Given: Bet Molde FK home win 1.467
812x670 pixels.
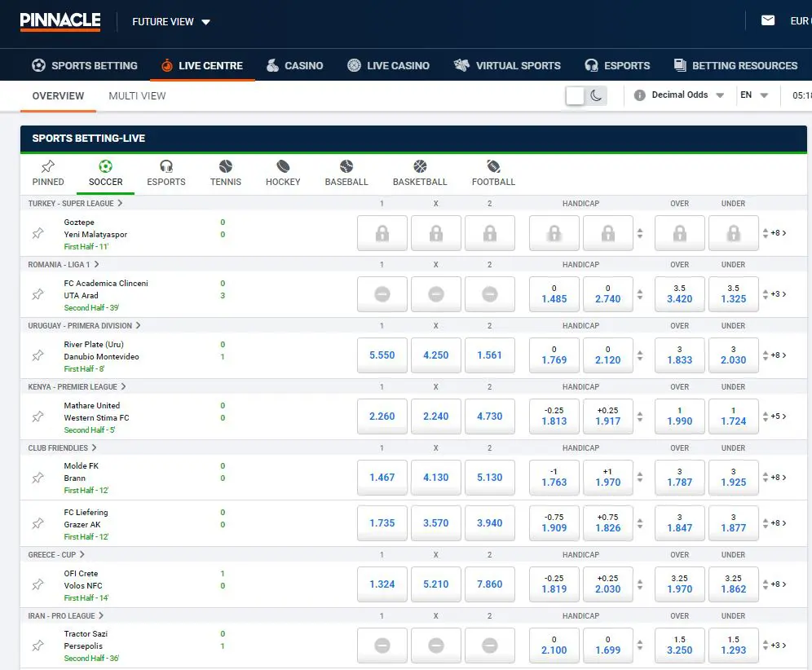Looking at the screenshot, I should coord(382,478).
